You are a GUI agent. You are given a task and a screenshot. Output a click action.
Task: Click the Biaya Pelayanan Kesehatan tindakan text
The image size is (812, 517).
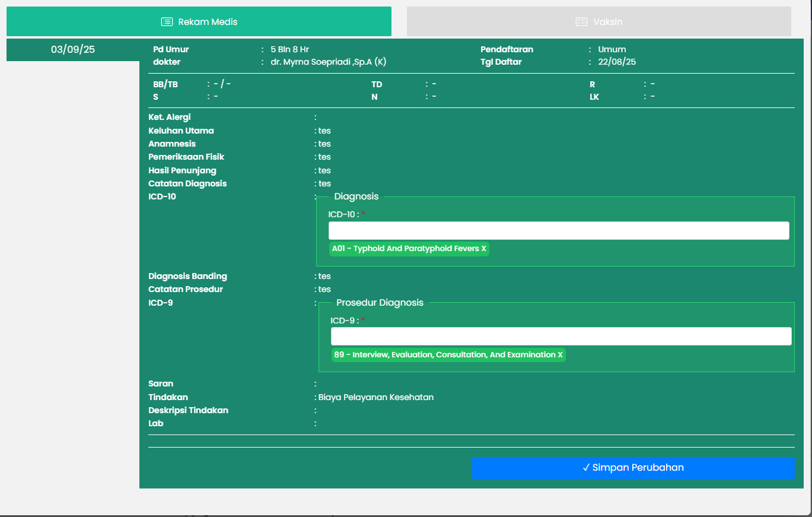point(376,397)
